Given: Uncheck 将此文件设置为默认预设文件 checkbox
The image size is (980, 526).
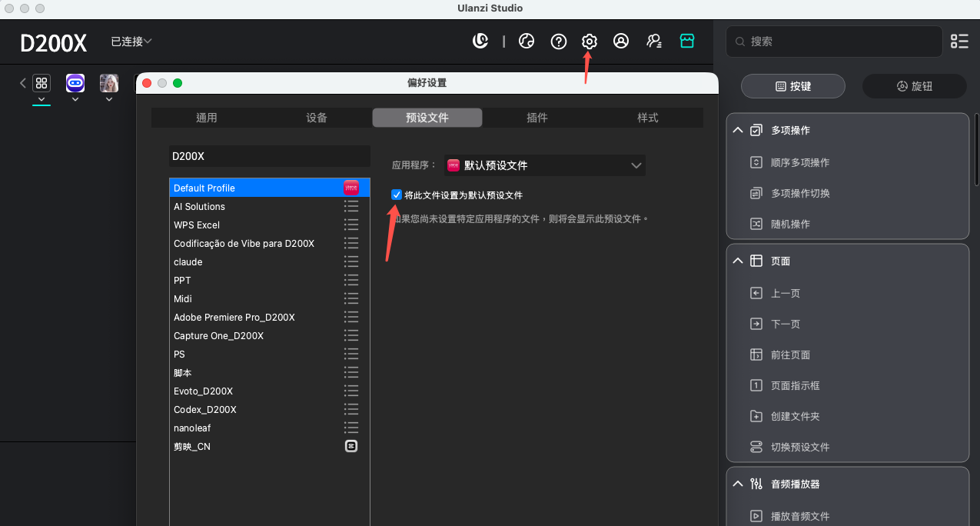Looking at the screenshot, I should point(397,195).
